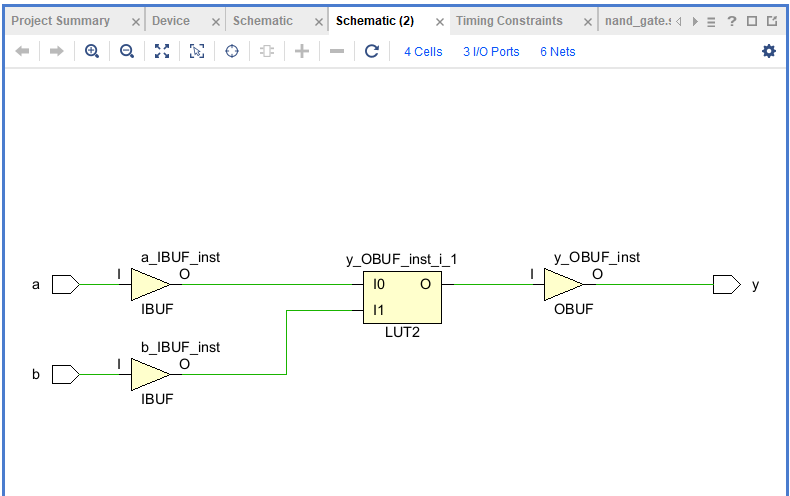The width and height of the screenshot is (790, 496).
Task: Open the 4 Cells link
Action: click(x=423, y=51)
